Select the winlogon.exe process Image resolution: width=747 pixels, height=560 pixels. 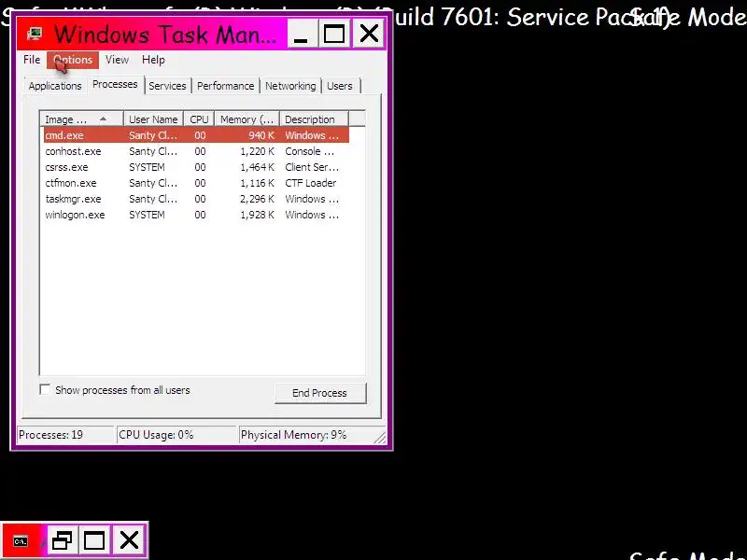196,215
